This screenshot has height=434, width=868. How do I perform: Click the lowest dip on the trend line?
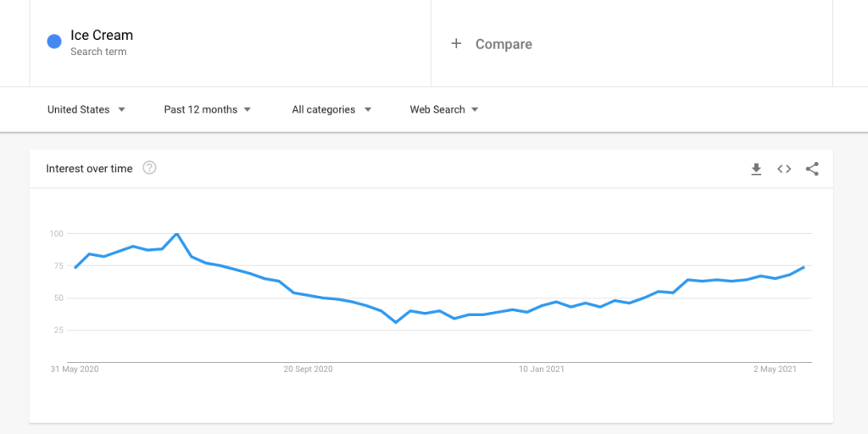click(395, 322)
